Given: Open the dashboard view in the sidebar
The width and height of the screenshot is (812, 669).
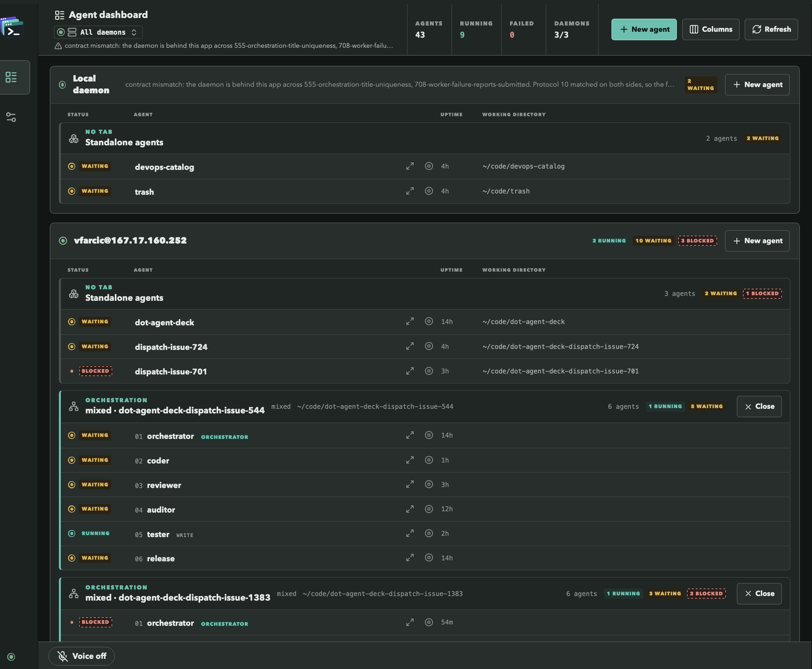Looking at the screenshot, I should [x=11, y=78].
